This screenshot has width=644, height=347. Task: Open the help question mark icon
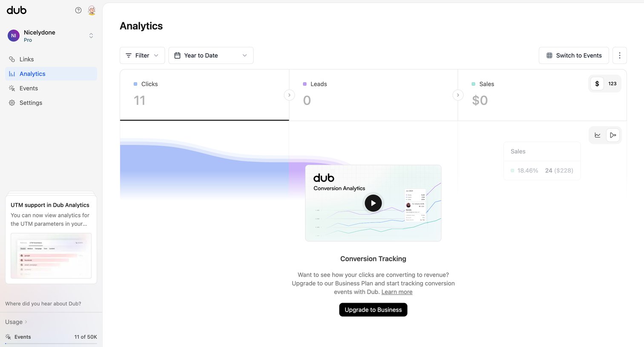click(x=78, y=10)
